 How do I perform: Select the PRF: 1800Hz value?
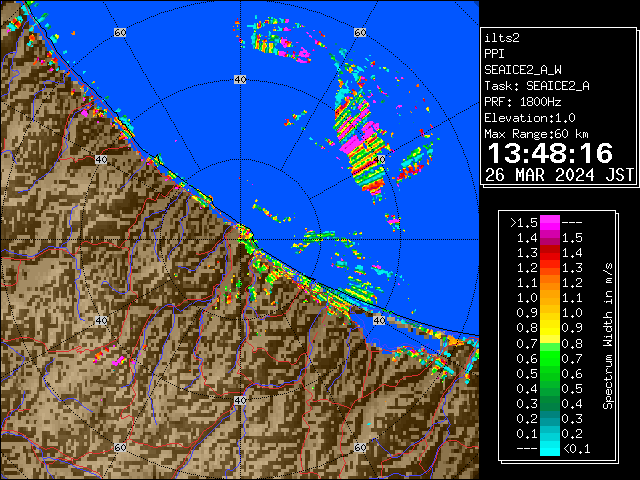point(522,102)
